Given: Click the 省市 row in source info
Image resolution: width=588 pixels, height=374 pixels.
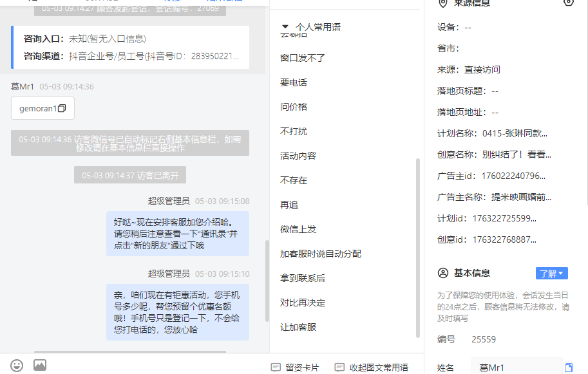Looking at the screenshot, I should (x=448, y=48).
